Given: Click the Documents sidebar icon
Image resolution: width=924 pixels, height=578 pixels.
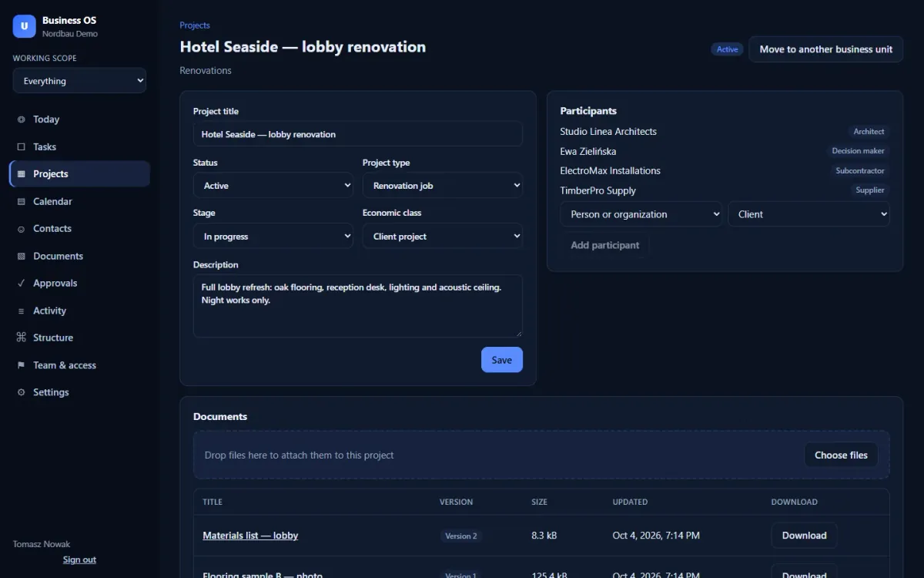Looking at the screenshot, I should [21, 256].
